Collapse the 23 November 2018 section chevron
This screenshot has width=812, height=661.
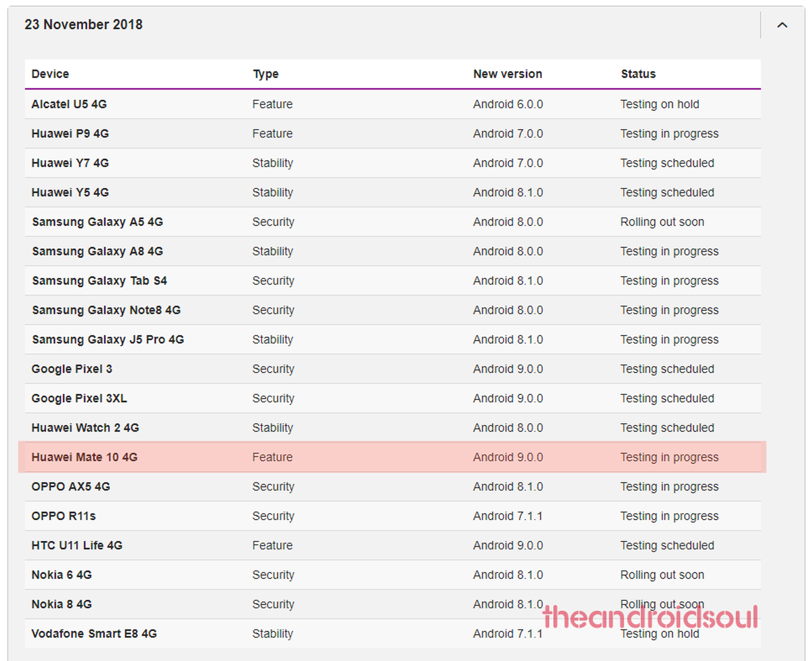(x=782, y=25)
